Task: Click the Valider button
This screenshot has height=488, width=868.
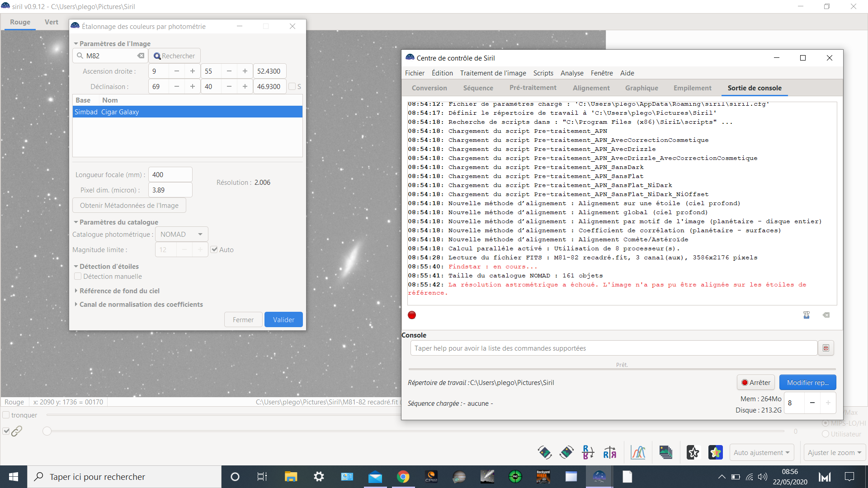Action: point(283,319)
